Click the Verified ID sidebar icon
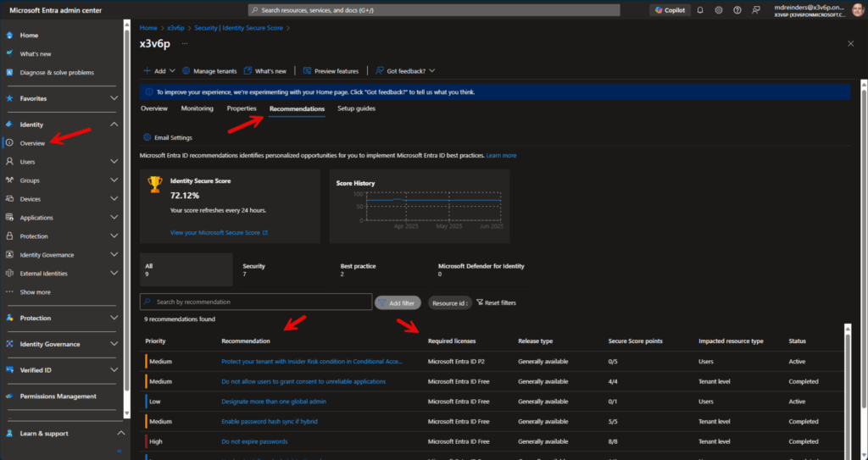Screen dimensions: 868x460 (x=9, y=369)
